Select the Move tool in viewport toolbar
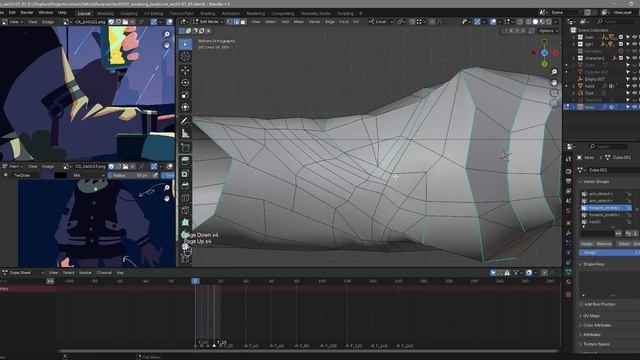 (185, 70)
